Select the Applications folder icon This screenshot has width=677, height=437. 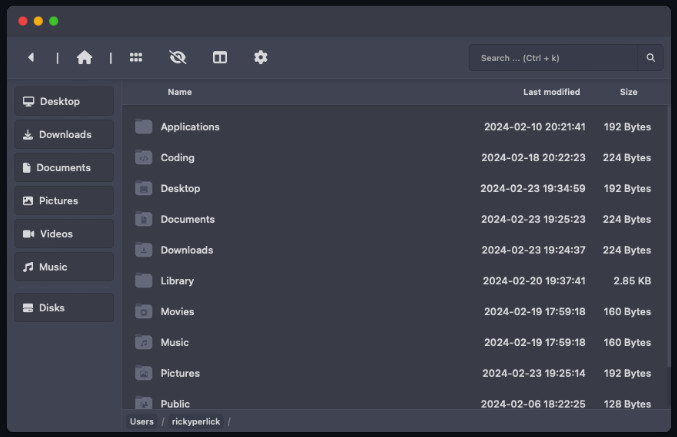tap(143, 127)
